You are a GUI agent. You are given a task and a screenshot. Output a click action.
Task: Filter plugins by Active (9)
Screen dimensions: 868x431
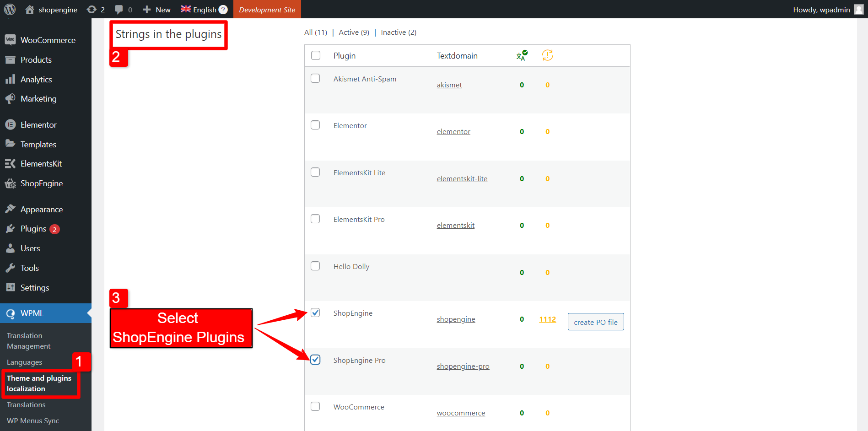(x=354, y=32)
